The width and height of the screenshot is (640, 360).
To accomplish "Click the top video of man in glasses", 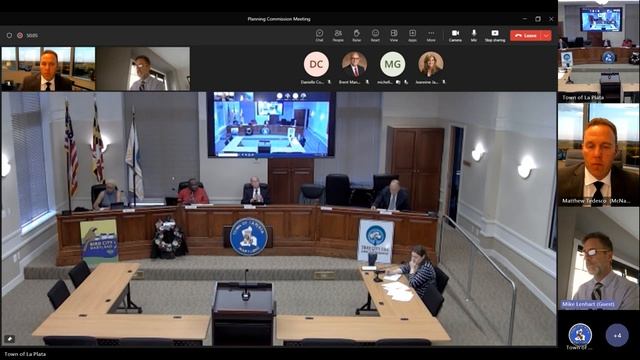I will point(143,69).
